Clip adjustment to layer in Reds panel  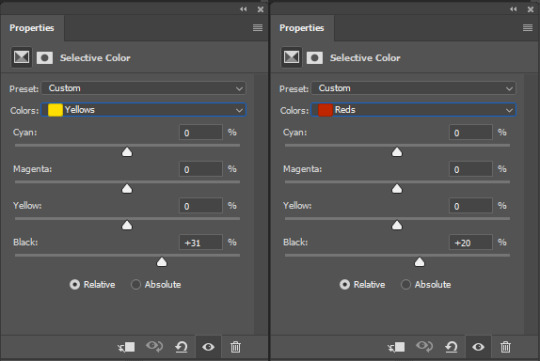click(396, 347)
